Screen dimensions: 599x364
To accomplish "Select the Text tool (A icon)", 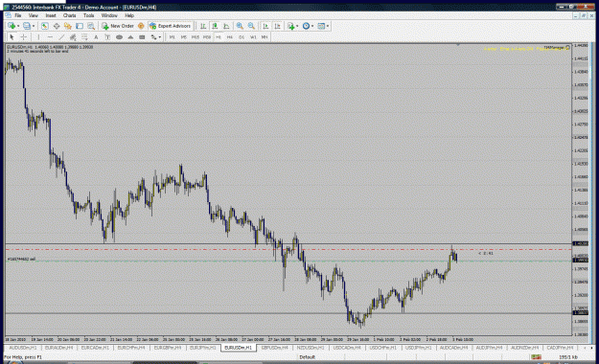I will pos(96,37).
